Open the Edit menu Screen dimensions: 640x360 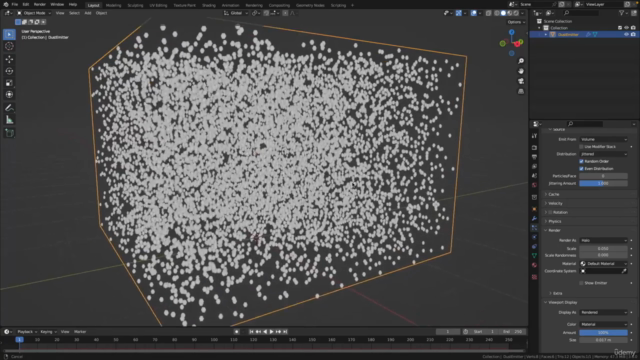click(x=26, y=4)
